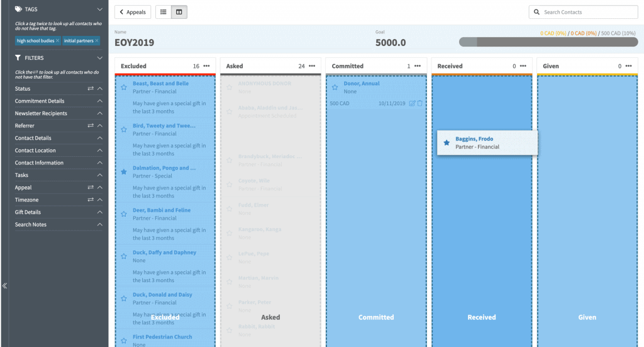Open Deer, Bambi and Feline contact
This screenshot has height=347, width=644.
tap(162, 210)
